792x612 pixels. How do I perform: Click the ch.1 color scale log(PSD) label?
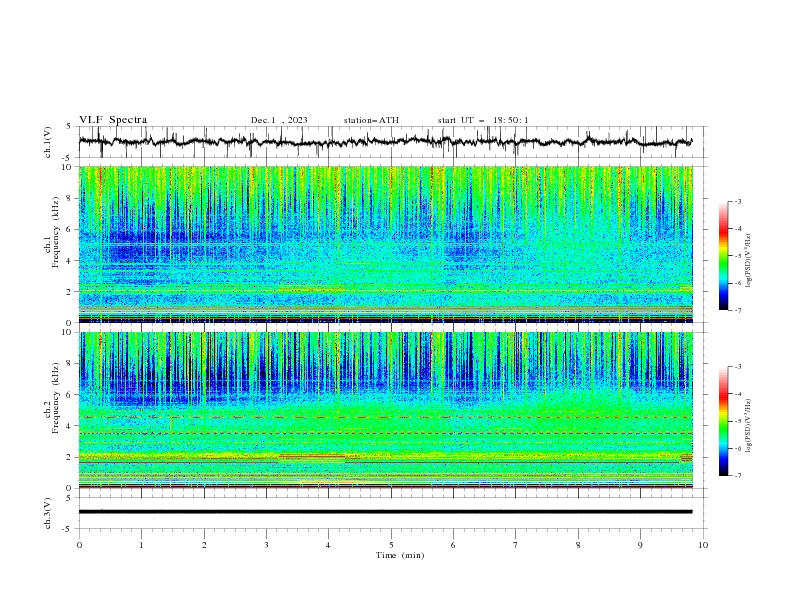click(x=749, y=261)
